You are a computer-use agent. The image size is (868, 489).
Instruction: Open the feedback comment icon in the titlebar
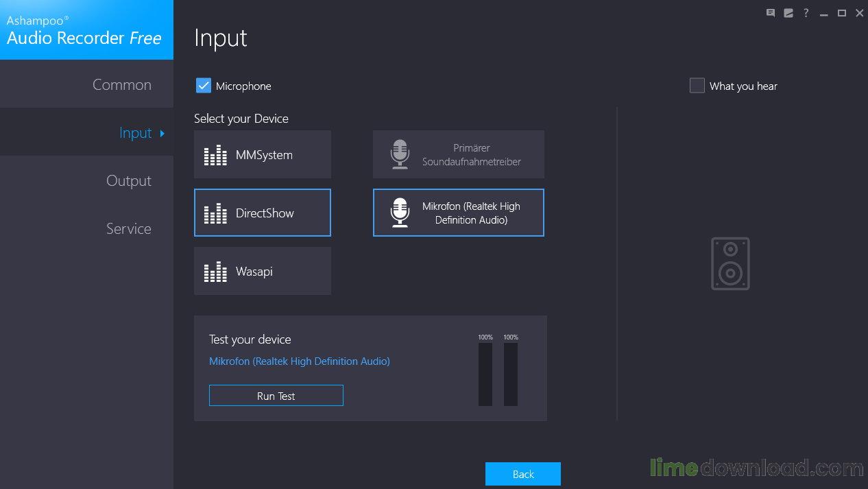click(770, 12)
